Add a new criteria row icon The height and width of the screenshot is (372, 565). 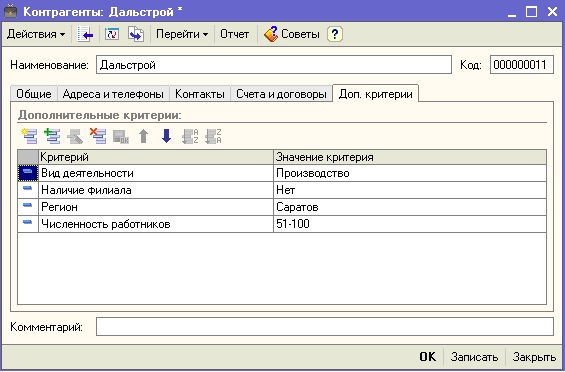click(29, 136)
